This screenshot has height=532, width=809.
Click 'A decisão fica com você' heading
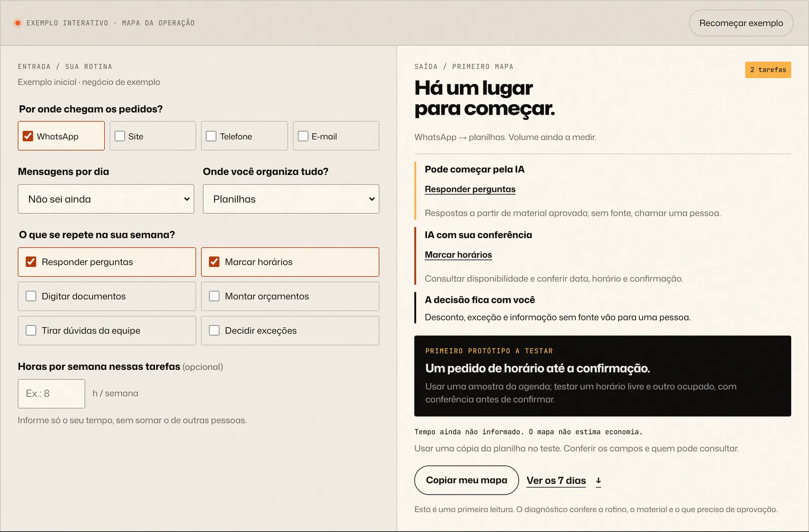pyautogui.click(x=480, y=300)
